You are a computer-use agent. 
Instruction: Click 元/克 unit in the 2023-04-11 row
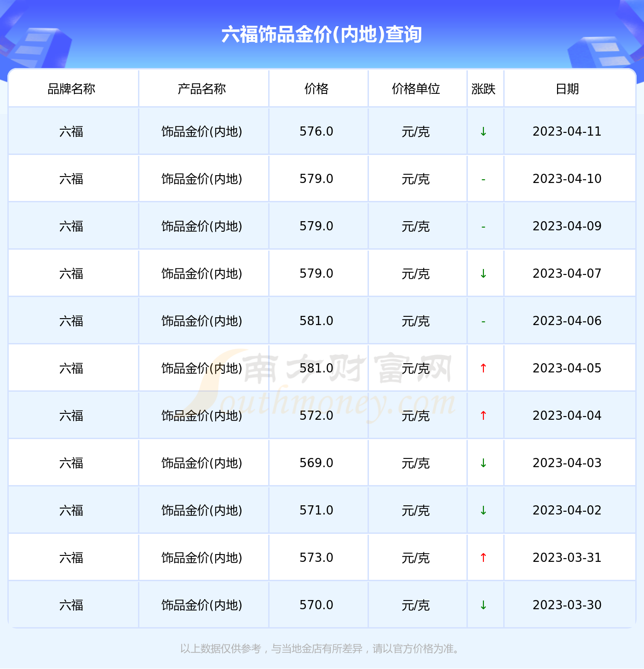tap(416, 132)
